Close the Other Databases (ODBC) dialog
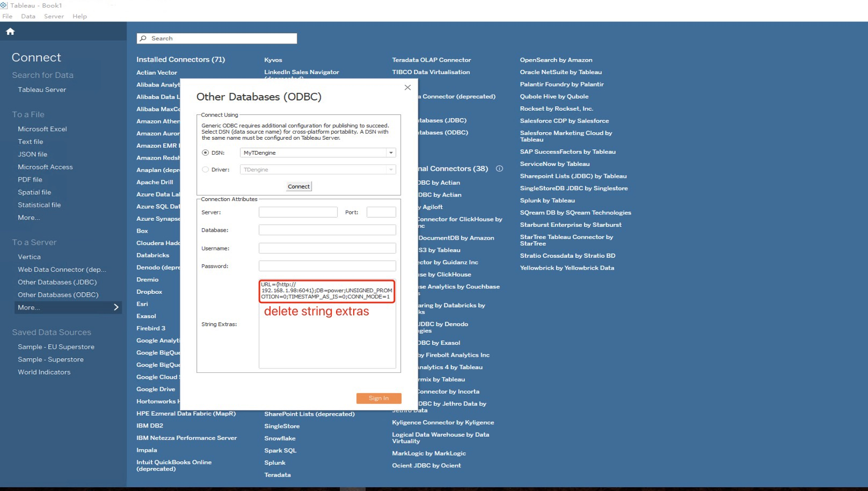This screenshot has width=868, height=491. click(x=407, y=88)
